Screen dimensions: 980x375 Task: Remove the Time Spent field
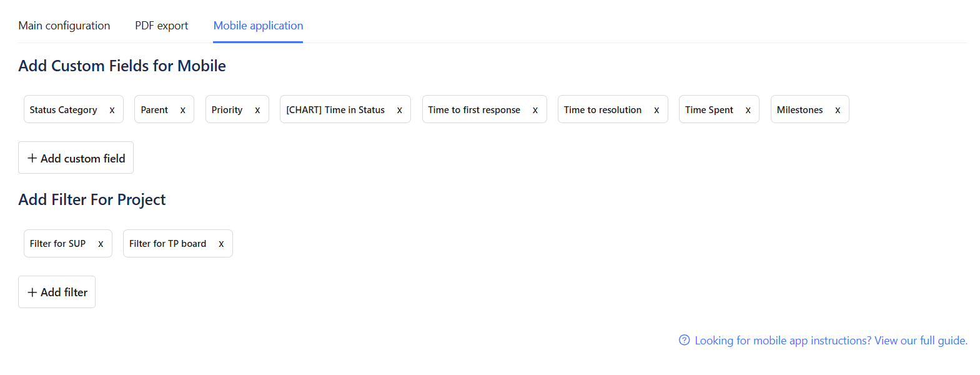(x=748, y=110)
